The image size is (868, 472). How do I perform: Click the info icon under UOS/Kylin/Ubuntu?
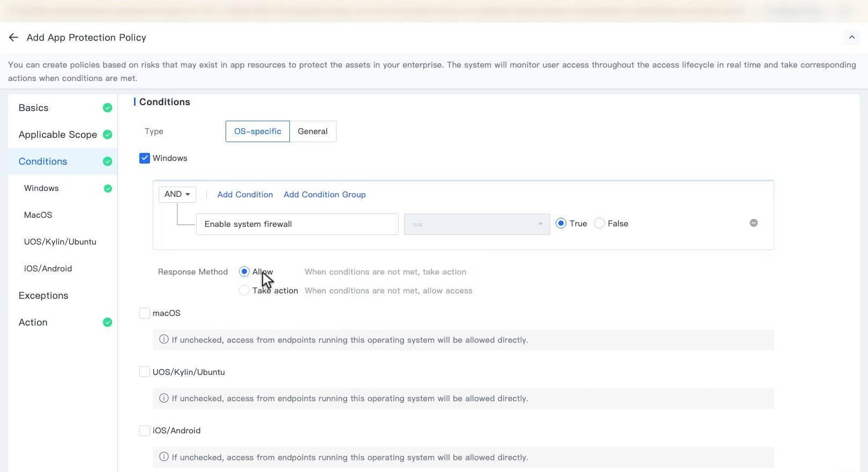click(x=164, y=398)
